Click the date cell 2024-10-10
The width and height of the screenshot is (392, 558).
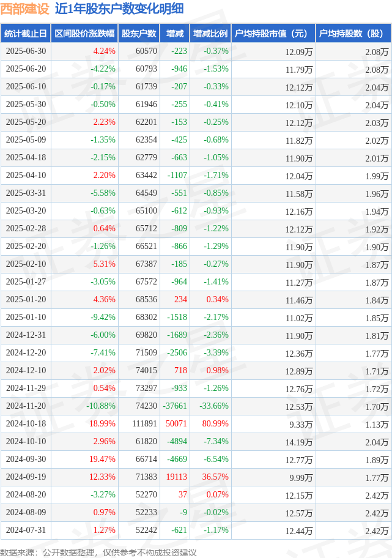click(26, 441)
